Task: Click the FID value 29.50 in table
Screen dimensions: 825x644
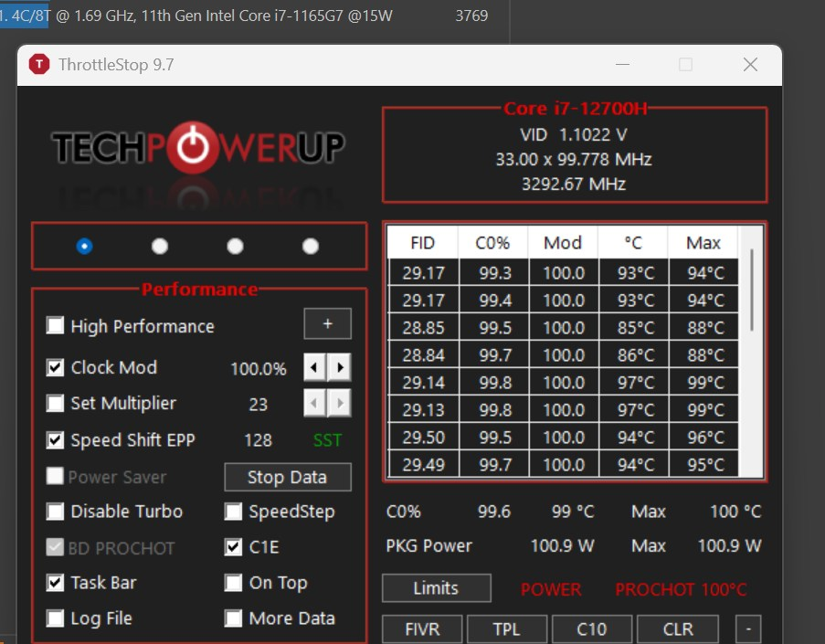Action: click(x=424, y=438)
